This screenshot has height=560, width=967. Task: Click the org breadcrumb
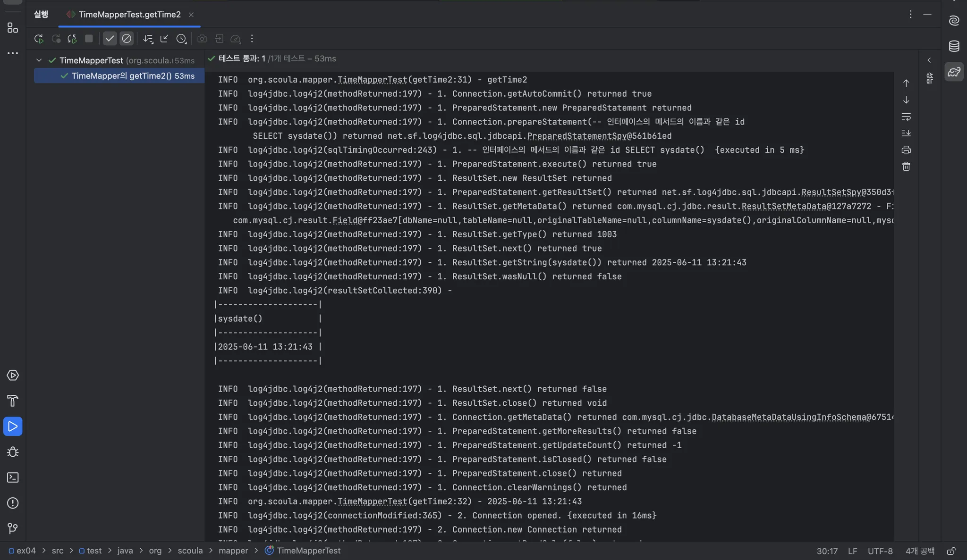(155, 551)
